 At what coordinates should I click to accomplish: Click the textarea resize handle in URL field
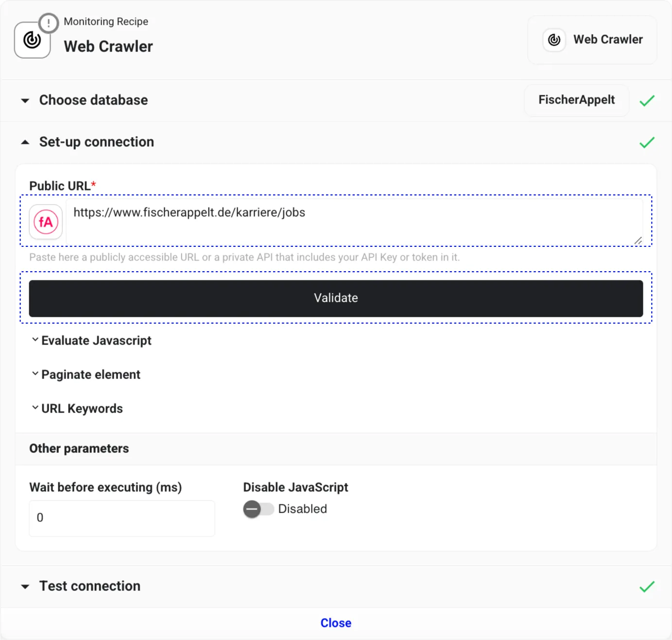[638, 241]
